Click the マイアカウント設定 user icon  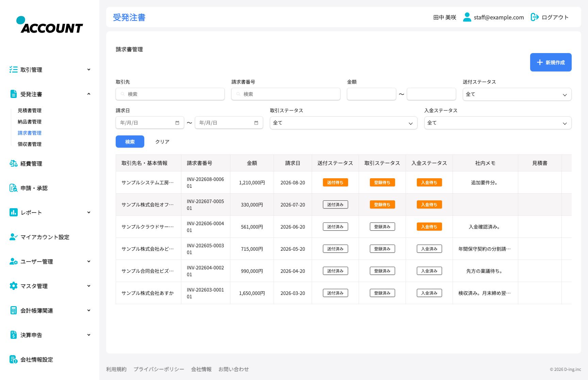(14, 237)
